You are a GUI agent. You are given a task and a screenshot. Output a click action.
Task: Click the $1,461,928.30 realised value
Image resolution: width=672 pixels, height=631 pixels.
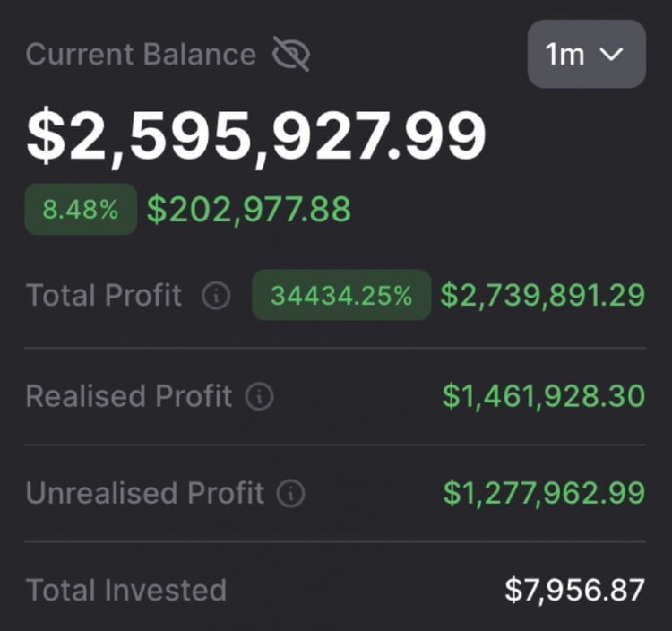544,396
